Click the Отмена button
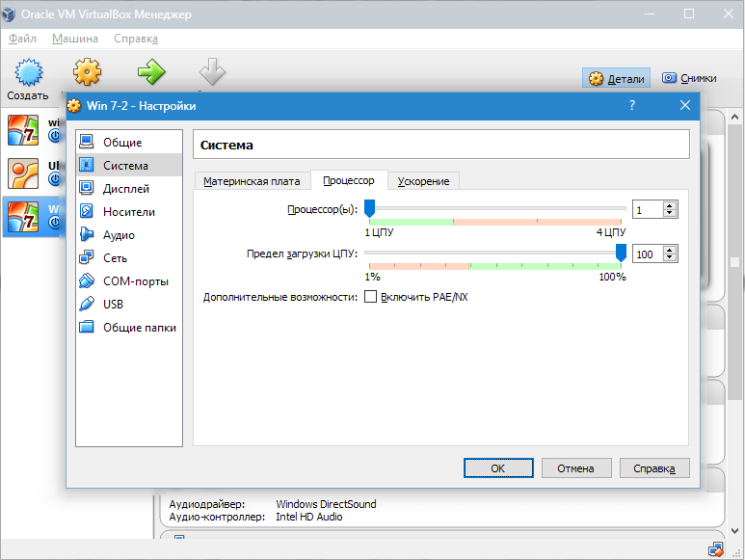 tap(575, 468)
